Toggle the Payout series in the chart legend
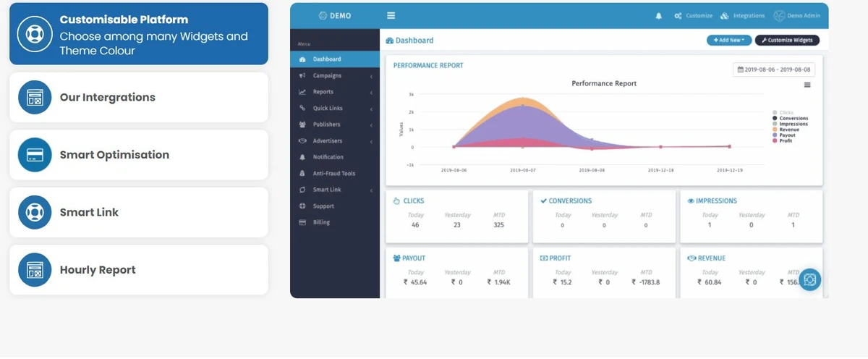Viewport: 868px width, 359px height. [x=784, y=135]
